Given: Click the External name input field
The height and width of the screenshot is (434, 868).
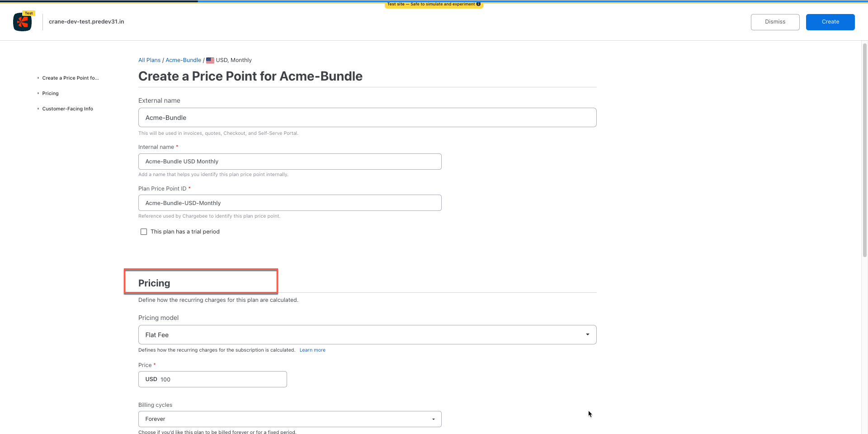Looking at the screenshot, I should (x=367, y=118).
